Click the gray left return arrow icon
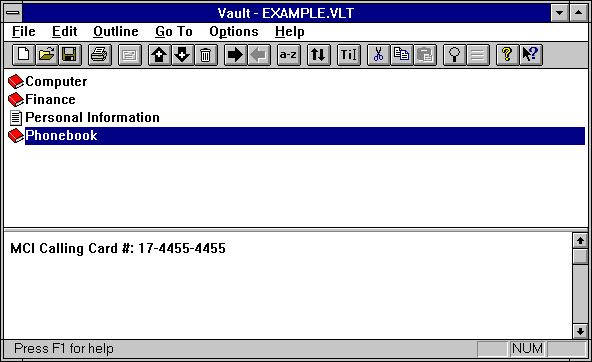592x362 pixels. point(259,55)
